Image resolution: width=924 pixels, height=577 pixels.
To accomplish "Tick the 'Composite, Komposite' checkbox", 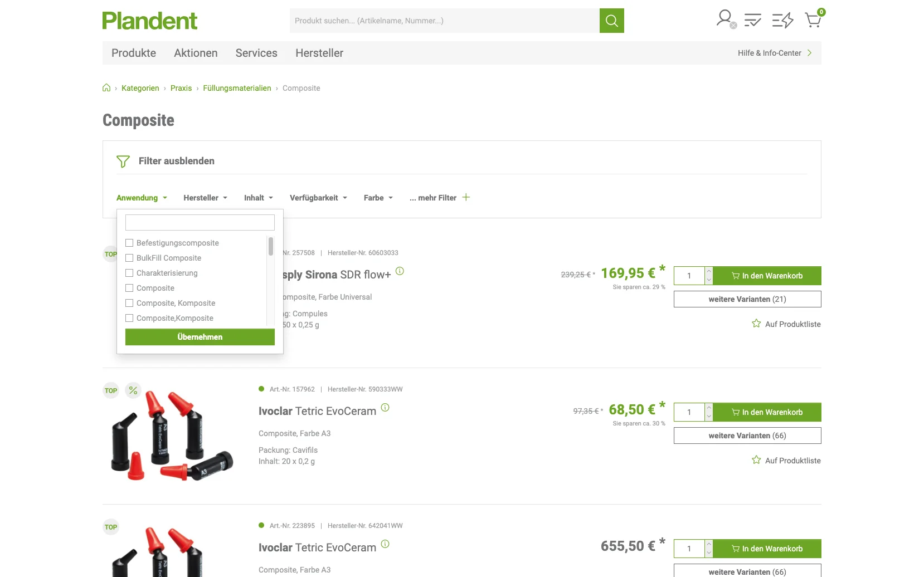I will (129, 303).
